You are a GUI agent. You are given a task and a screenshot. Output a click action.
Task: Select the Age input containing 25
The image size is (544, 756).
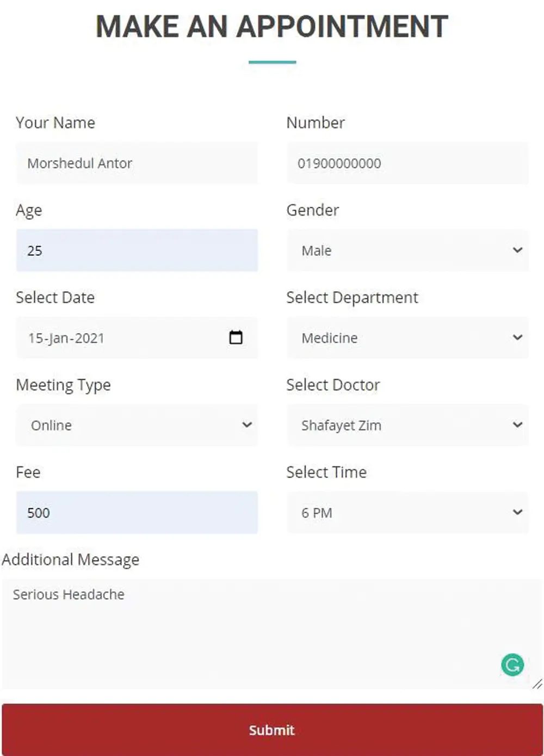[x=137, y=250]
